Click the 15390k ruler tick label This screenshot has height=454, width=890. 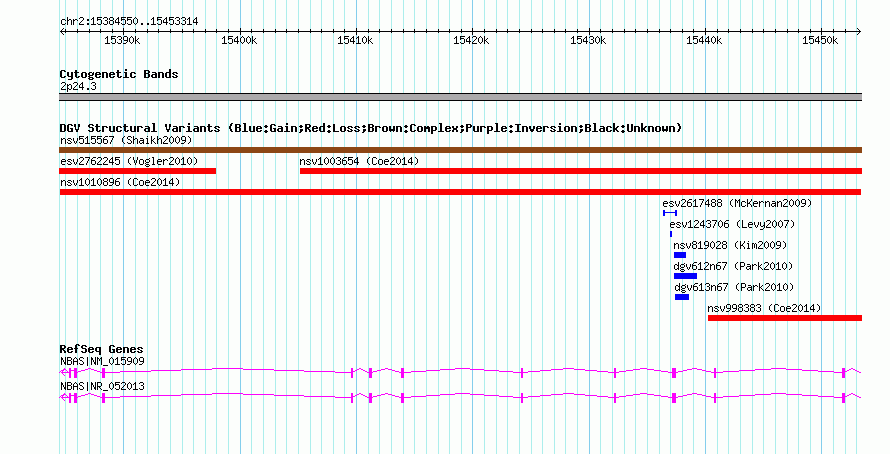123,40
